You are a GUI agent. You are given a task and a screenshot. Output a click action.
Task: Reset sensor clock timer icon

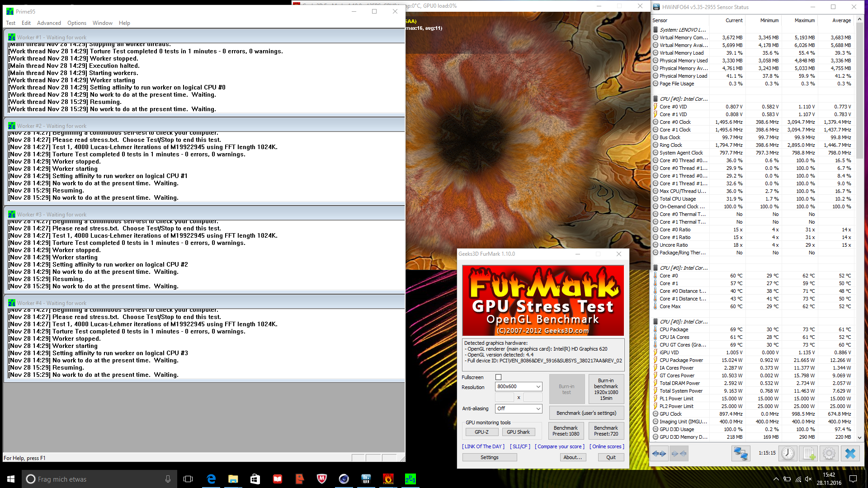(x=788, y=453)
